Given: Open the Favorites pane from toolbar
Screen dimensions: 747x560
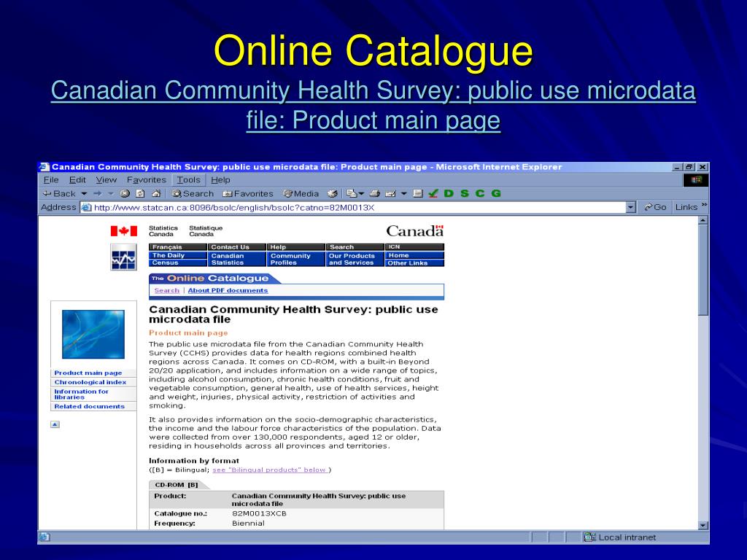Looking at the screenshot, I should (248, 193).
